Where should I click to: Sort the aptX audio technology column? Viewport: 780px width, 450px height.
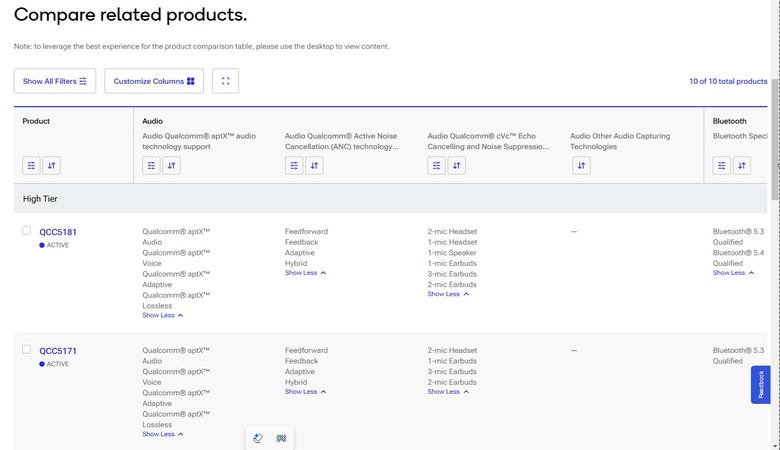coord(171,166)
